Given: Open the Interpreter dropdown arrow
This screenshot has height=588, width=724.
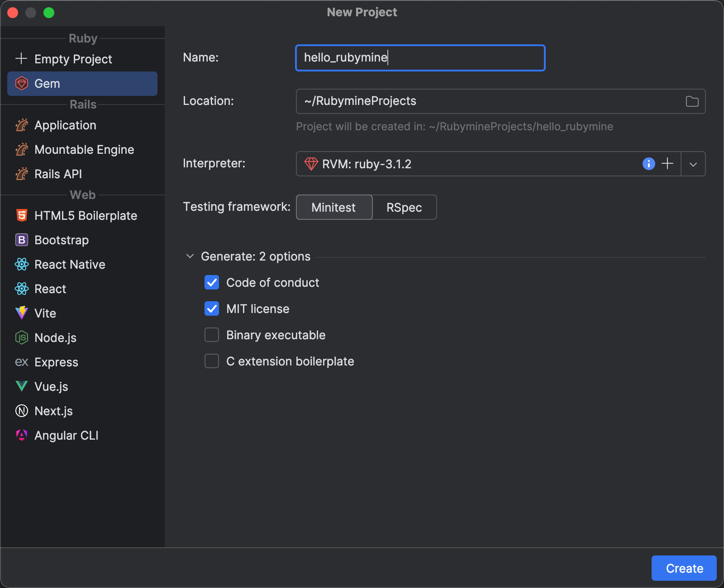Looking at the screenshot, I should tap(693, 164).
